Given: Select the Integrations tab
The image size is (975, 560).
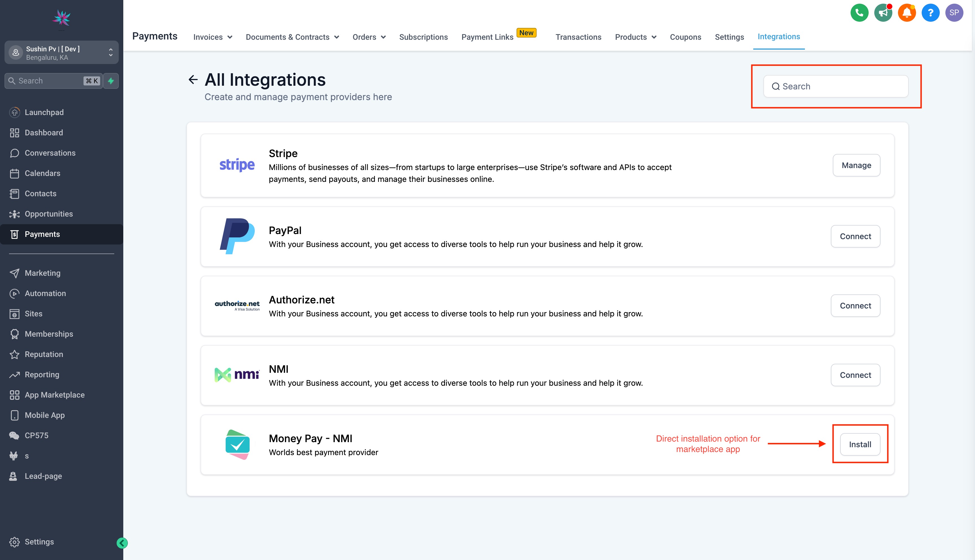Looking at the screenshot, I should point(778,37).
